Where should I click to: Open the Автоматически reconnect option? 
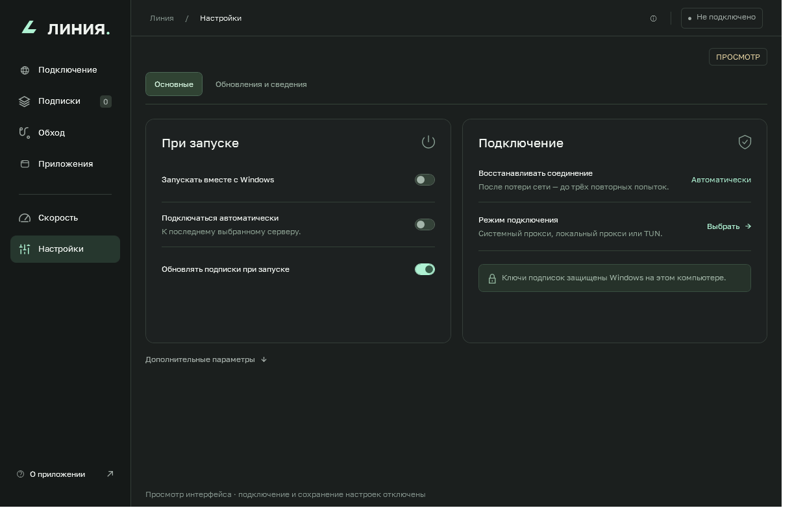tap(721, 180)
